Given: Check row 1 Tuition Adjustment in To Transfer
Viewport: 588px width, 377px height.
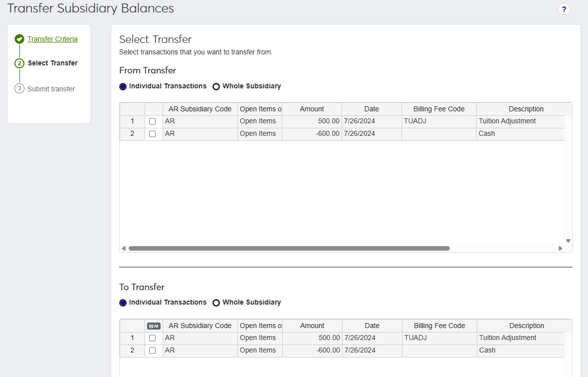Looking at the screenshot, I should click(152, 338).
